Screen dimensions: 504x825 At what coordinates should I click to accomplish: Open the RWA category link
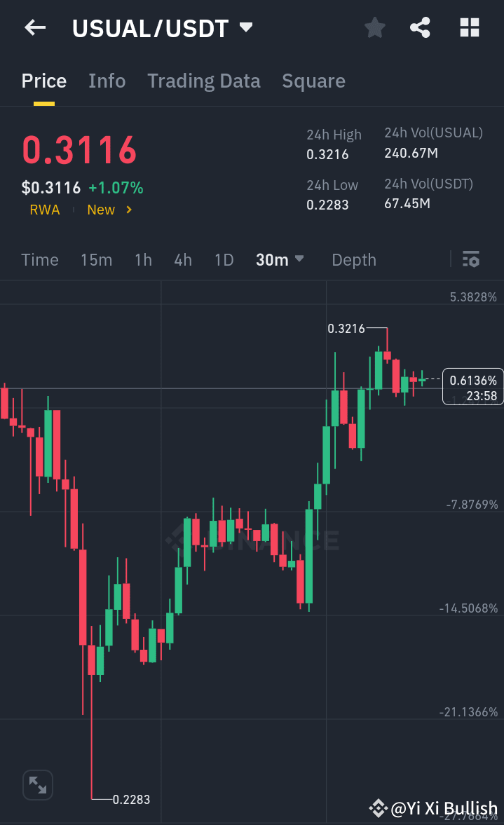(x=45, y=210)
